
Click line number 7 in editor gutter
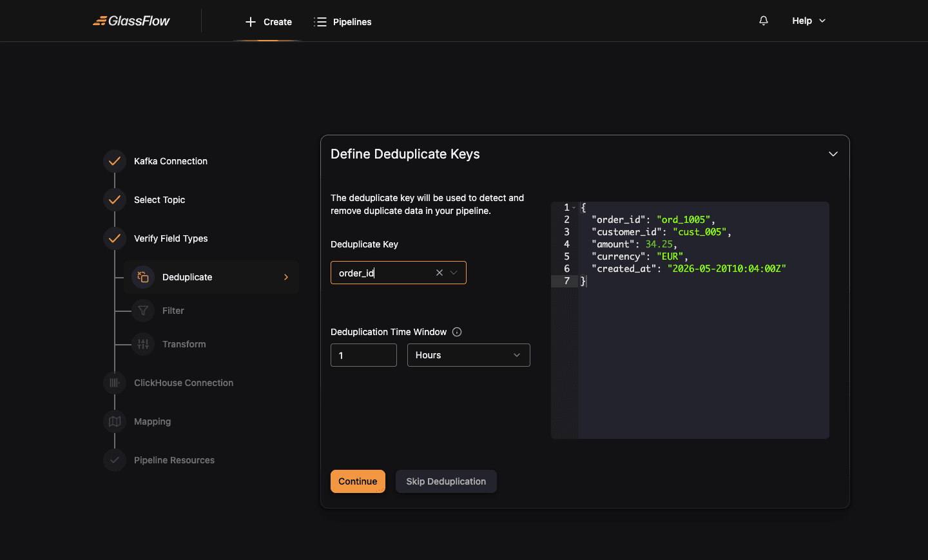(x=567, y=281)
